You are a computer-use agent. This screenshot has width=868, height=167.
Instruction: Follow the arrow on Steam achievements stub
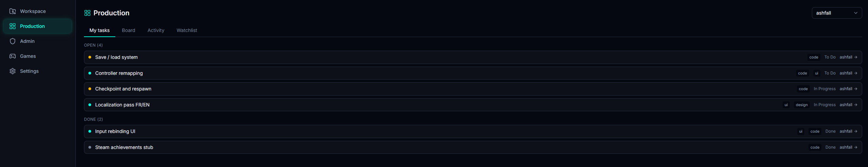pyautogui.click(x=856, y=147)
